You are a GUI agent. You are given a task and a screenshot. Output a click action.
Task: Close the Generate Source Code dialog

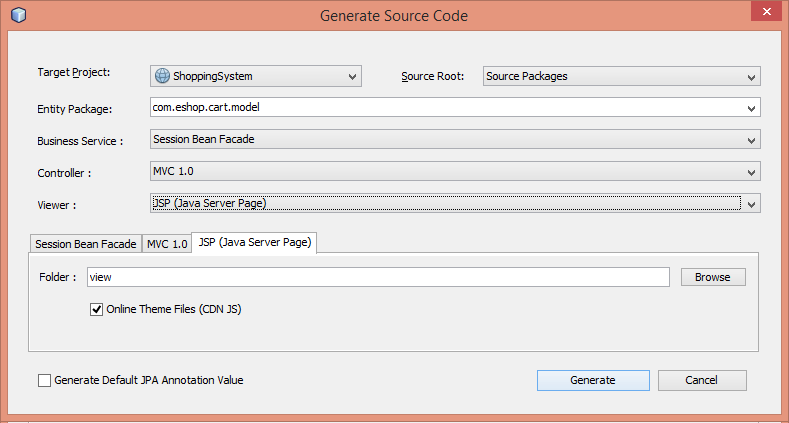[762, 14]
